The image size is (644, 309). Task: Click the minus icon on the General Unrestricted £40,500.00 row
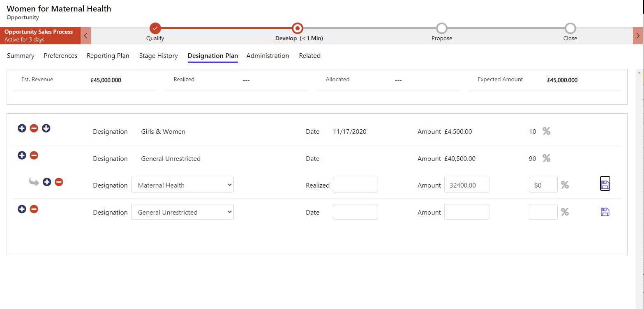[x=34, y=156]
